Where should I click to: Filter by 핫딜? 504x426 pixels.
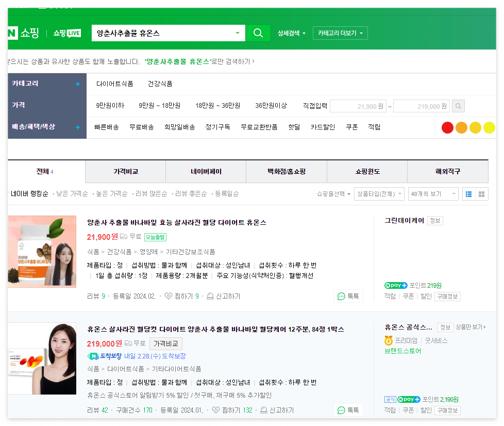tap(294, 127)
